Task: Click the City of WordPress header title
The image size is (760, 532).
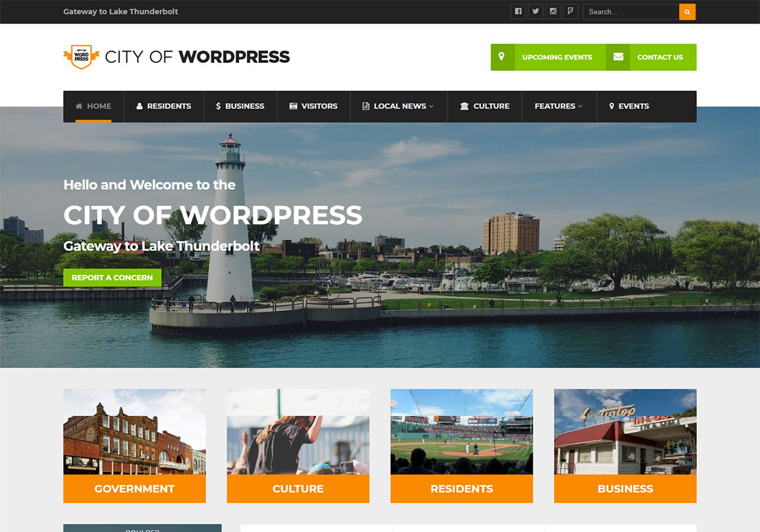Action: (x=198, y=57)
